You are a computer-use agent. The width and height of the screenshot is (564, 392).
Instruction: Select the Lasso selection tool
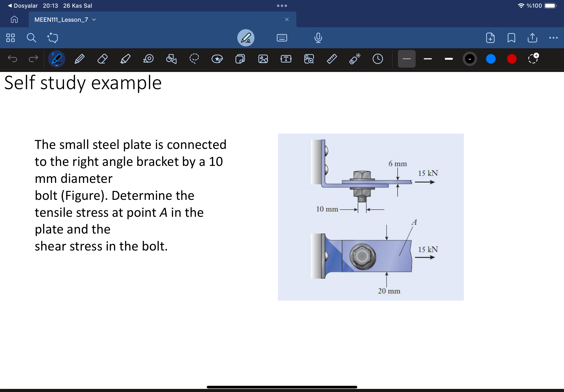click(x=195, y=59)
